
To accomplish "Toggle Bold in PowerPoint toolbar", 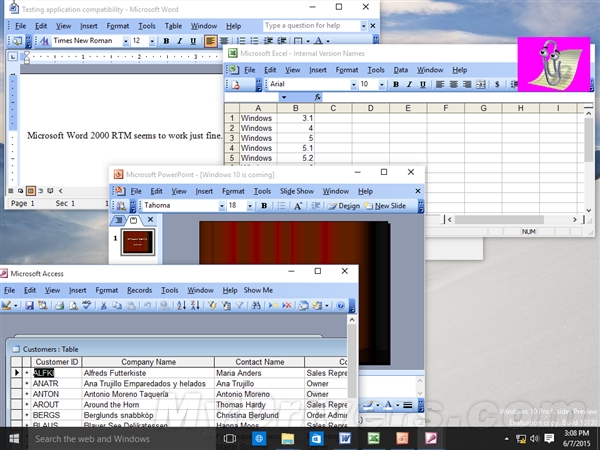I will pos(264,206).
